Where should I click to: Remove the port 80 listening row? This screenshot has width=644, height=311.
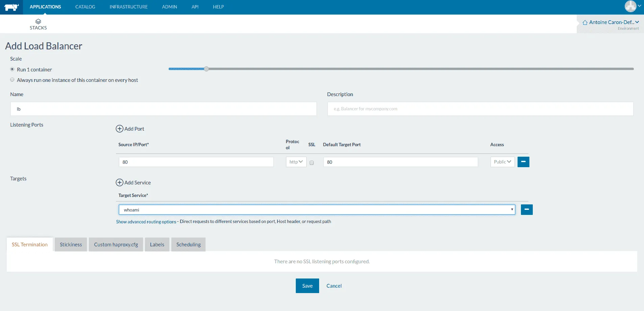pos(523,162)
